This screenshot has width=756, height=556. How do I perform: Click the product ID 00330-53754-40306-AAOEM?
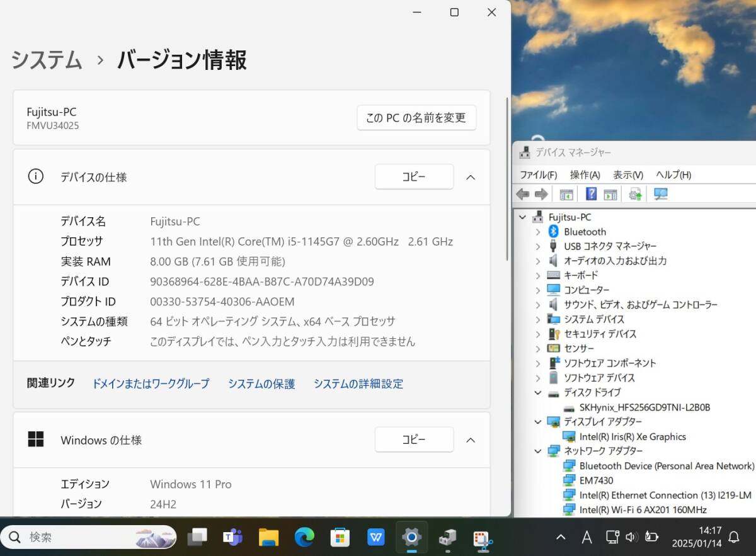pos(222,302)
